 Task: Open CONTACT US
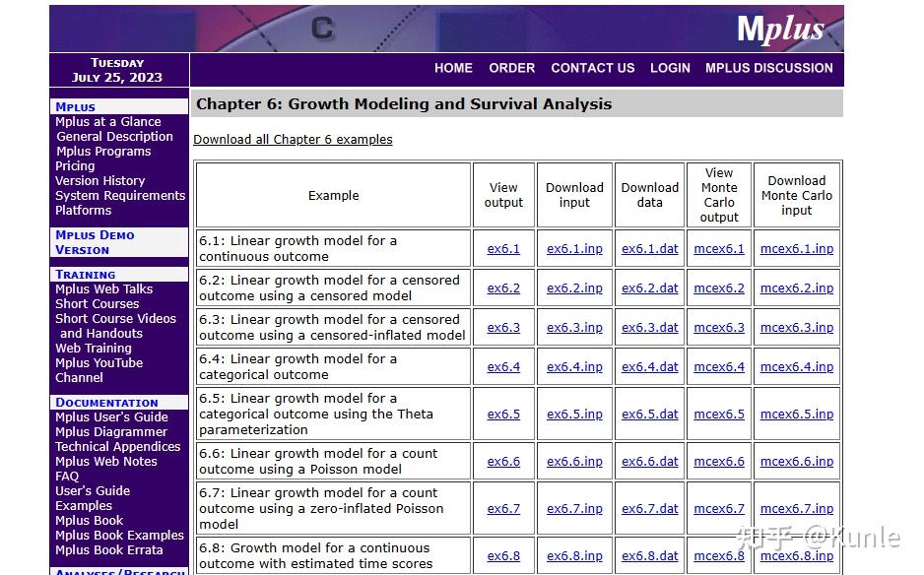[x=592, y=68]
